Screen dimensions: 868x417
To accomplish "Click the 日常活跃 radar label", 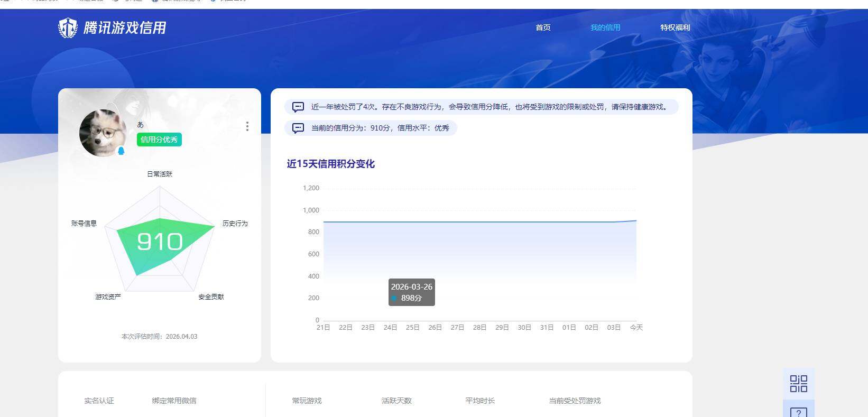I will coord(160,174).
